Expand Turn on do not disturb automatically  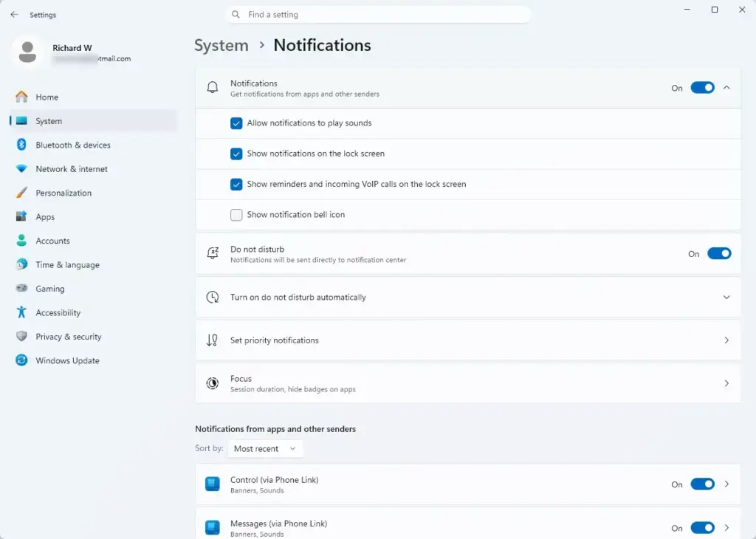point(467,297)
